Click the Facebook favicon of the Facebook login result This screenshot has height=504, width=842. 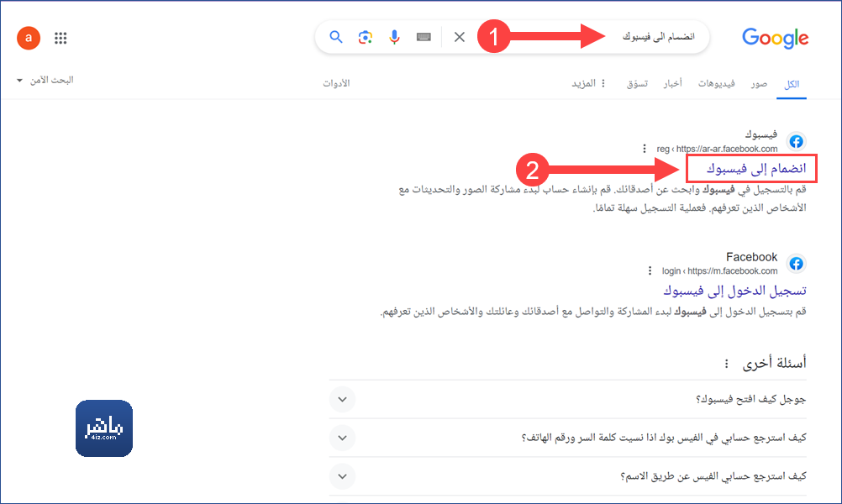(x=796, y=264)
